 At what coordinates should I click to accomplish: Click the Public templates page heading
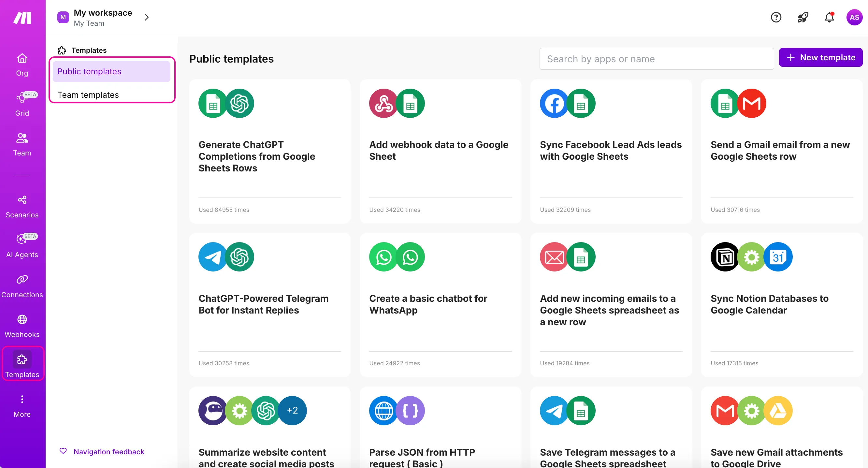point(231,59)
